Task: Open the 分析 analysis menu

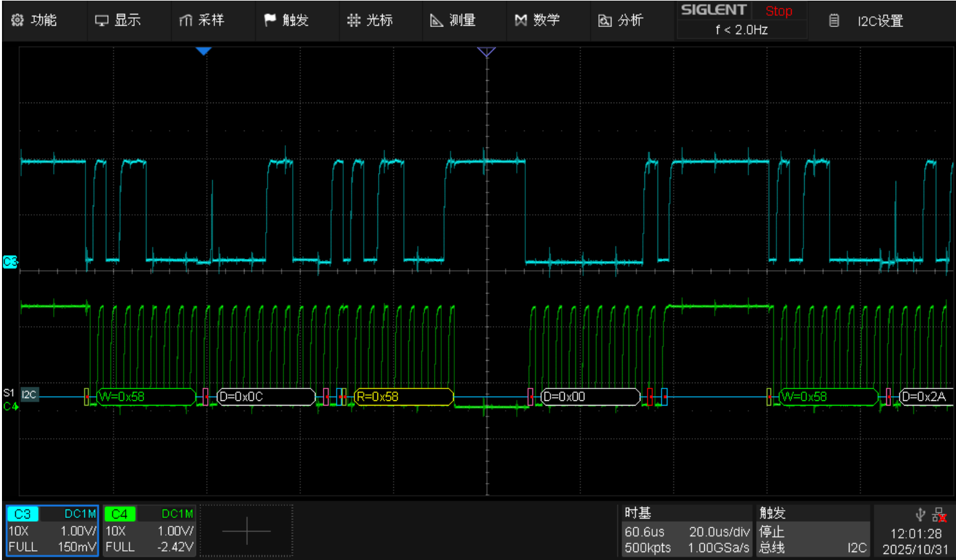Action: click(x=621, y=20)
